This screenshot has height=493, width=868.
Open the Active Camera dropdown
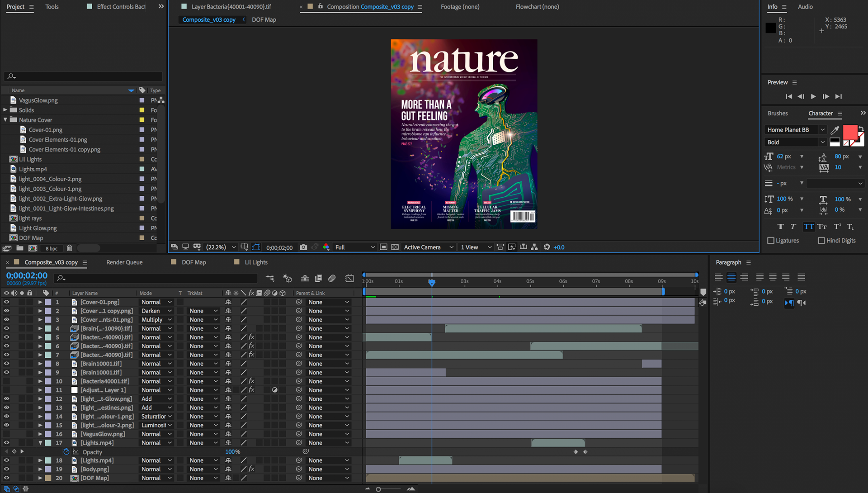pyautogui.click(x=429, y=247)
